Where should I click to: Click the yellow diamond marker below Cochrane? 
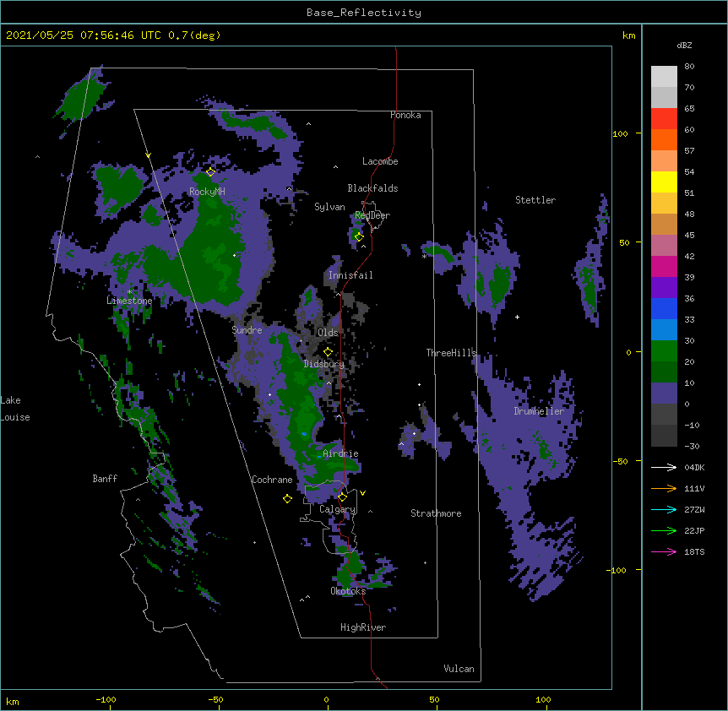coord(287,498)
